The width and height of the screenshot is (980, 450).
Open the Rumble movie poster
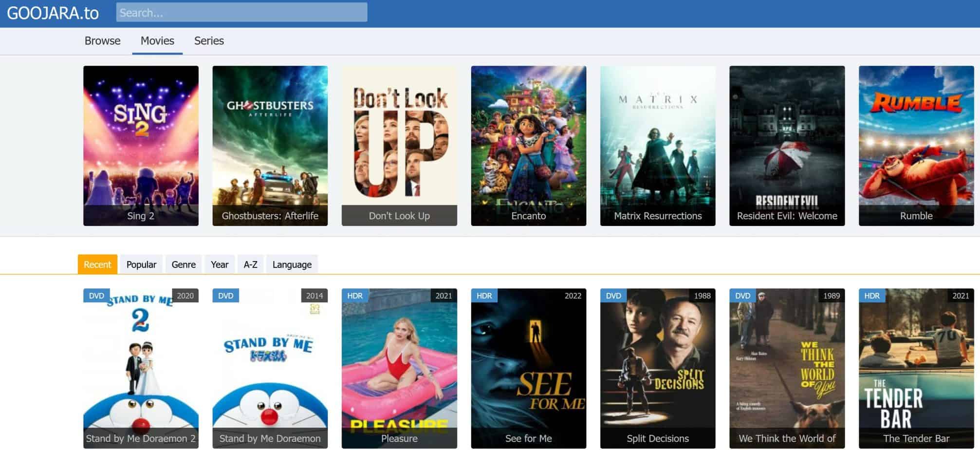click(916, 146)
